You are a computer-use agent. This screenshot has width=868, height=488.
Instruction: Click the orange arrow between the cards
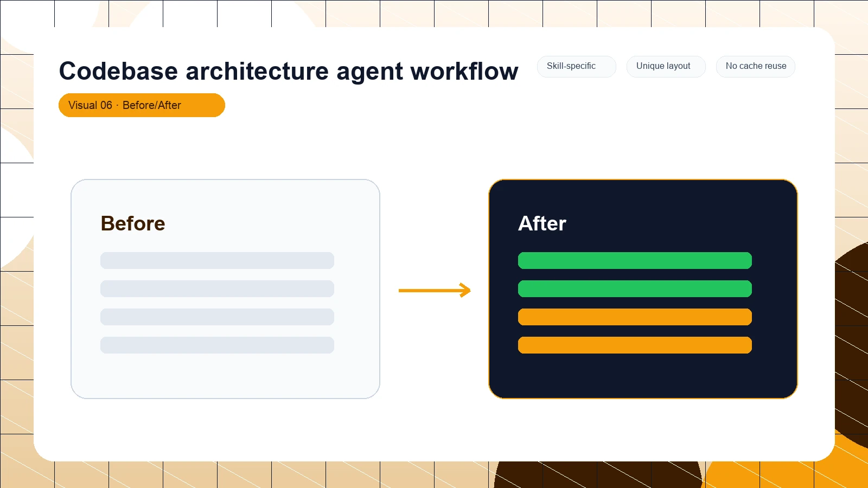(x=435, y=291)
